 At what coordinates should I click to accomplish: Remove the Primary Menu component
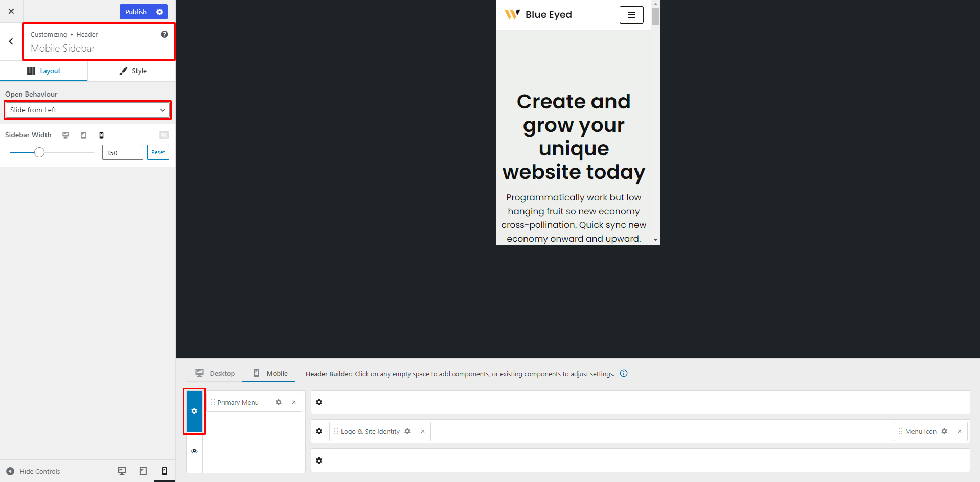(x=294, y=402)
